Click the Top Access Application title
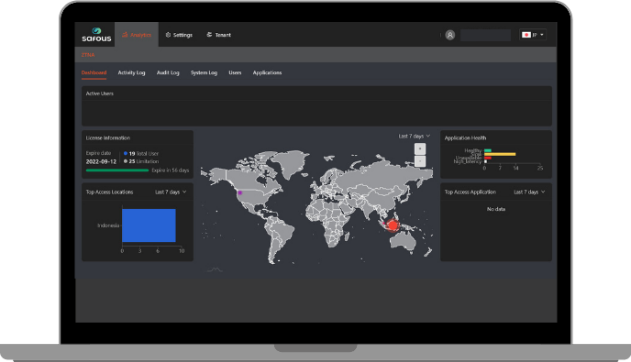Image resolution: width=631 pixels, height=362 pixels. [x=470, y=192]
